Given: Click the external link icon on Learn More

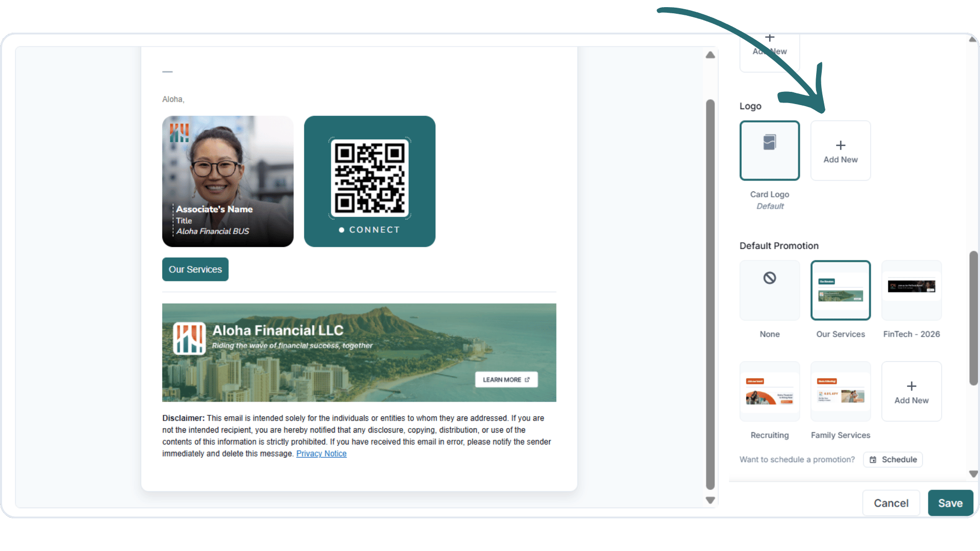Looking at the screenshot, I should pos(527,380).
